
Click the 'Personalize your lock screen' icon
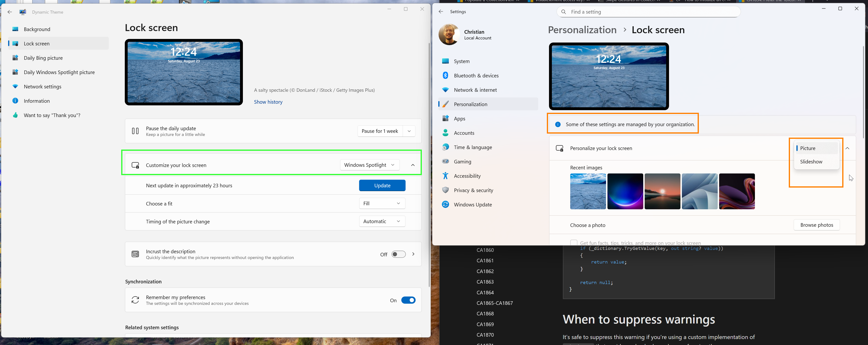pos(560,148)
